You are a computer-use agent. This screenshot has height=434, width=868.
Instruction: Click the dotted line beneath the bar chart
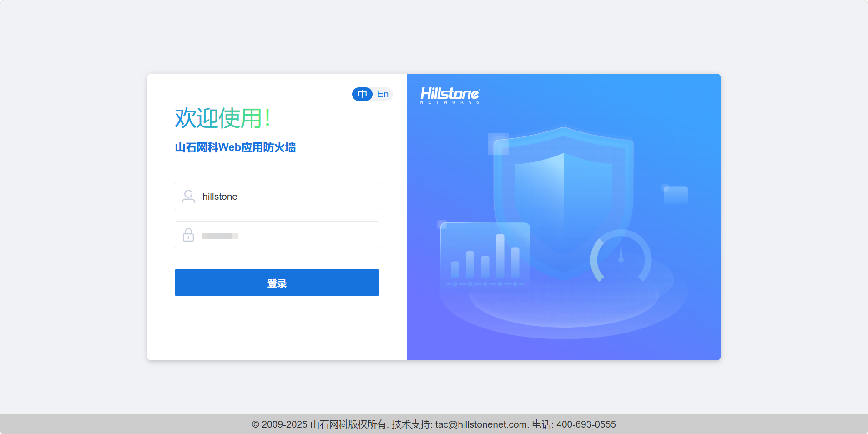(485, 284)
